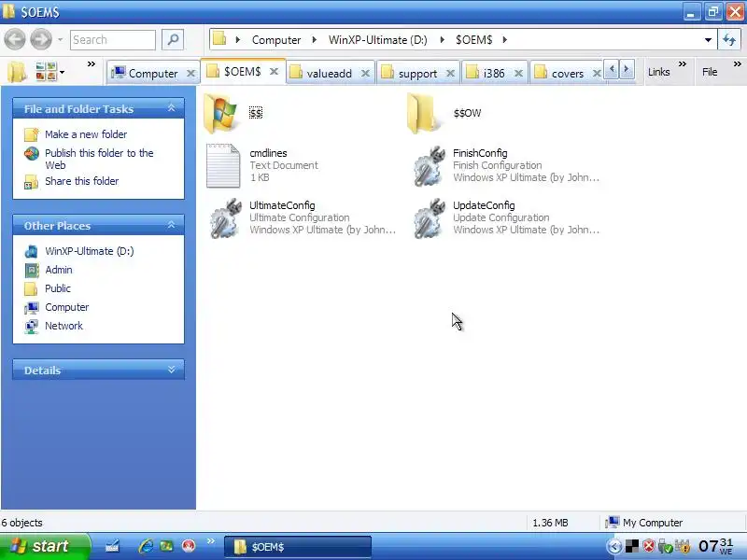747x560 pixels.
Task: Click Share this folder
Action: [x=81, y=181]
